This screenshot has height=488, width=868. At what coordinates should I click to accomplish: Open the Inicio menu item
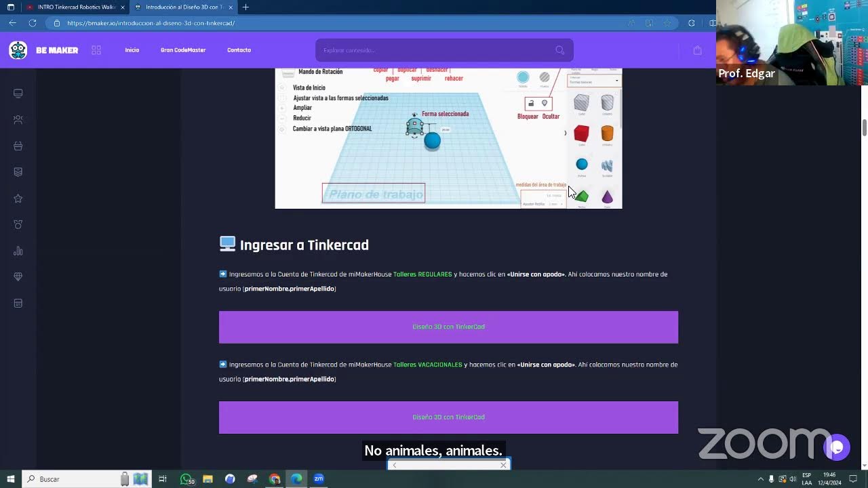[132, 50]
